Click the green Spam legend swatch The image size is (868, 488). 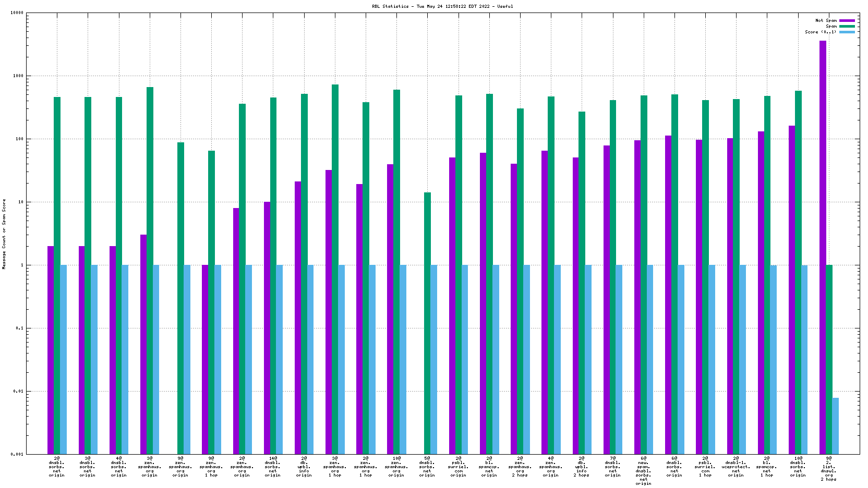tap(847, 27)
